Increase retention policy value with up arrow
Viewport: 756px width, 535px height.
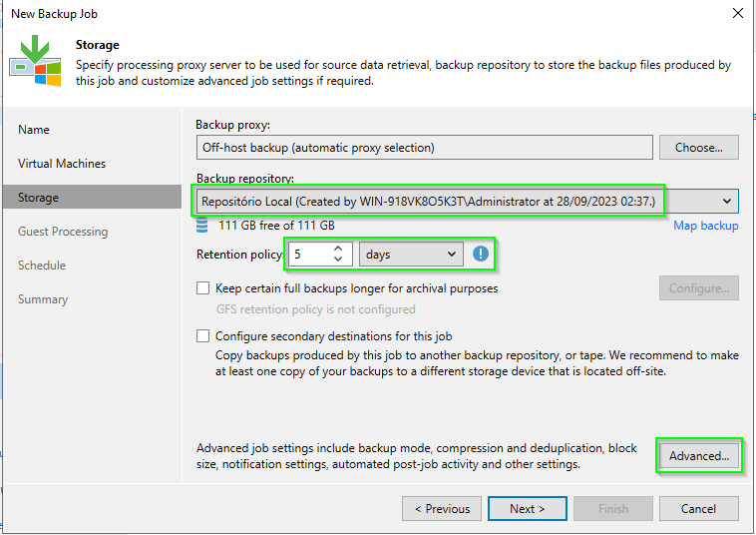[x=338, y=249]
